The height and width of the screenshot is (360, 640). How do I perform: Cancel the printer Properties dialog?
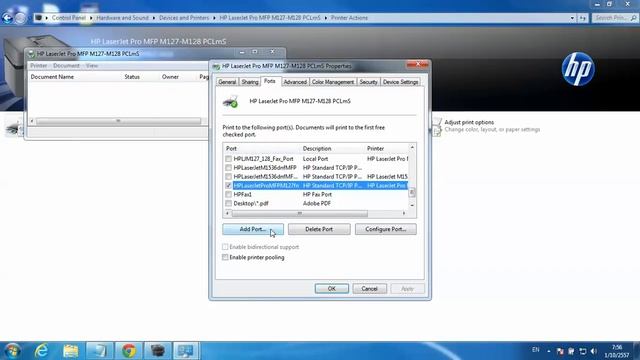[x=369, y=289]
